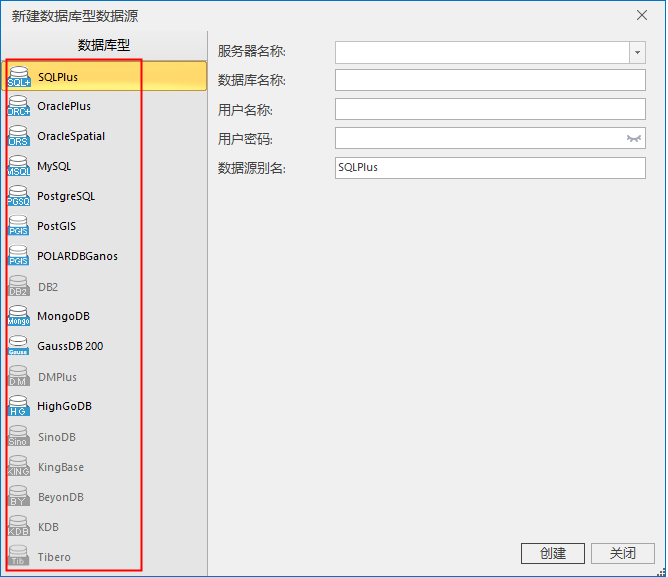Choose HighGoDB database type

point(64,406)
